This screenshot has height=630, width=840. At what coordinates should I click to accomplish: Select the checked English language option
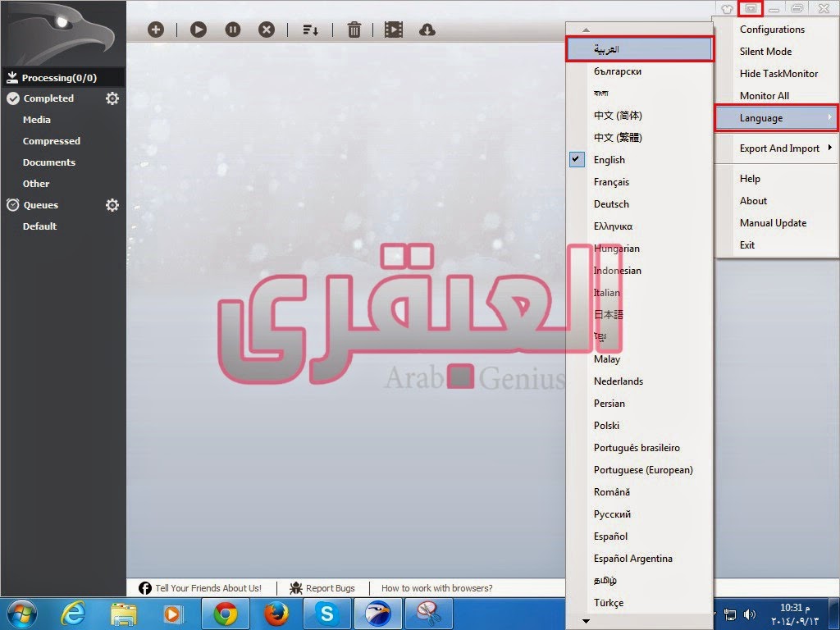click(x=640, y=160)
